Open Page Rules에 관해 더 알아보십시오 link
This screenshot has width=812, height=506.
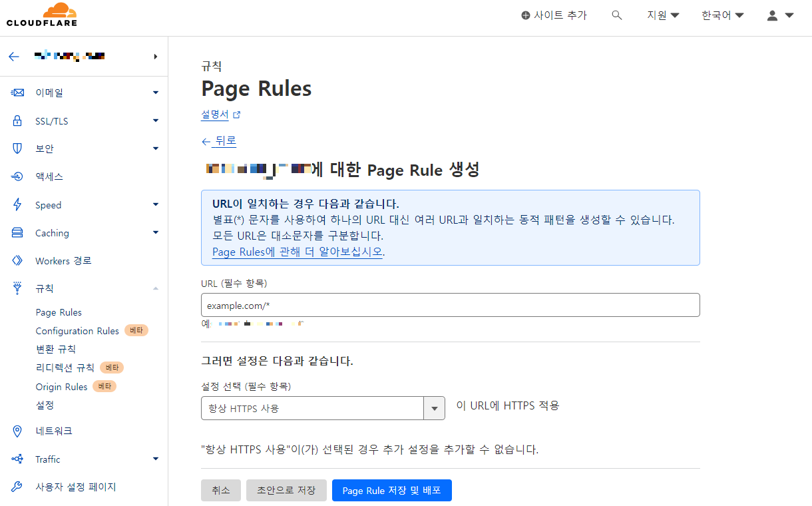pyautogui.click(x=298, y=252)
